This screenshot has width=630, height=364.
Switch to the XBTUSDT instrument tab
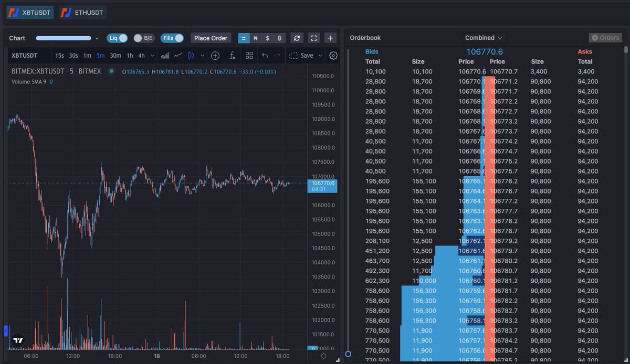[30, 12]
